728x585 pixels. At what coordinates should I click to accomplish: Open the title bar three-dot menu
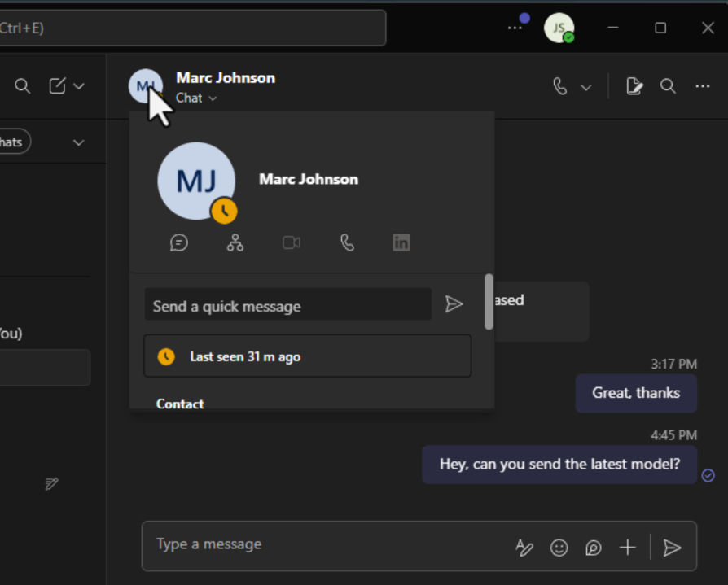pos(515,27)
